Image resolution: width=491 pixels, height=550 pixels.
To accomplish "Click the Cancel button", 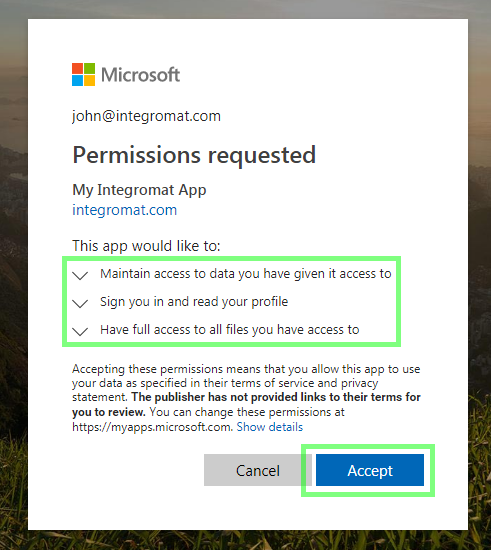I will 258,470.
